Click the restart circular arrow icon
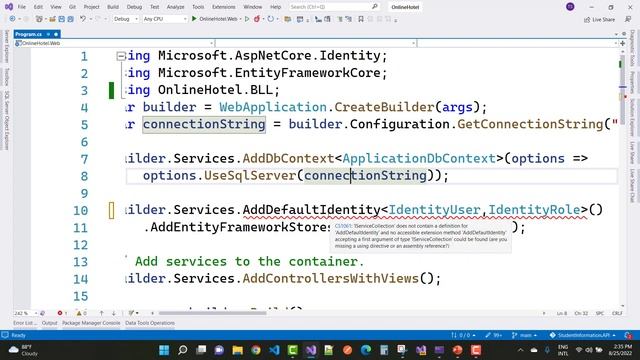Screen dimensions: 640x360 tap(270, 19)
